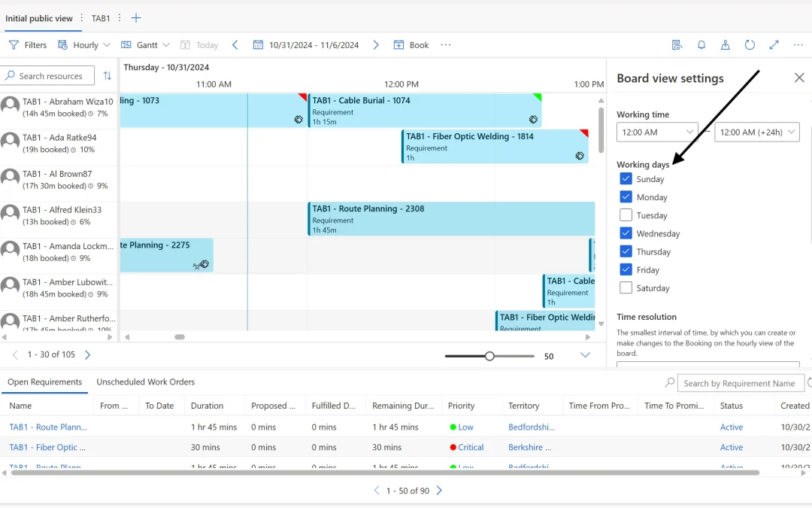This screenshot has width=812, height=508.
Task: Click the requirement search magnifier icon
Action: (670, 382)
